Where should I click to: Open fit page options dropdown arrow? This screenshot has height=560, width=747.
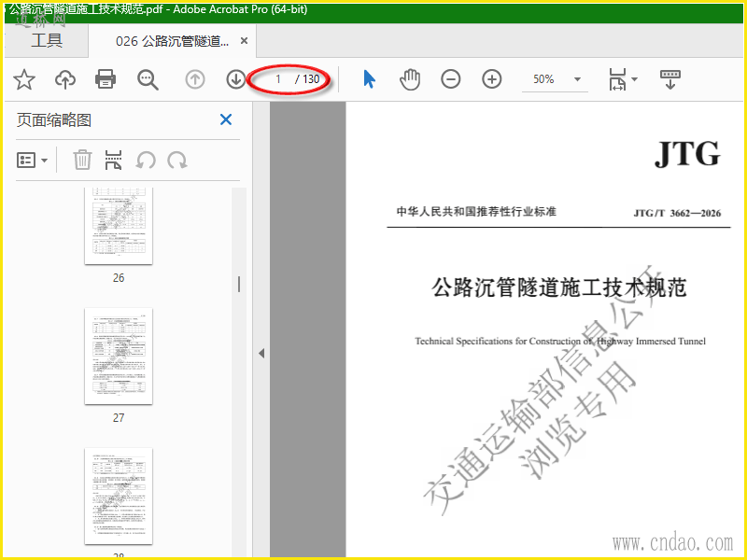point(635,79)
